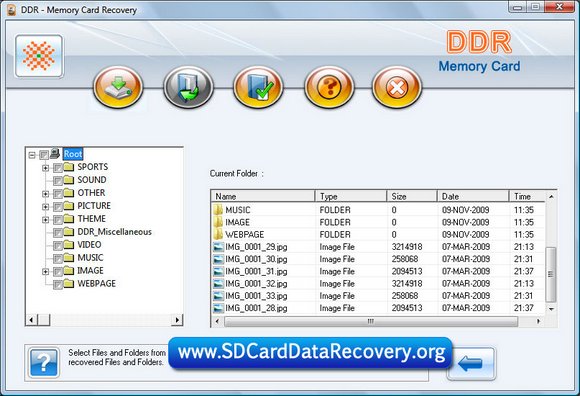Click the IMAGE folder icon in file list

point(218,222)
